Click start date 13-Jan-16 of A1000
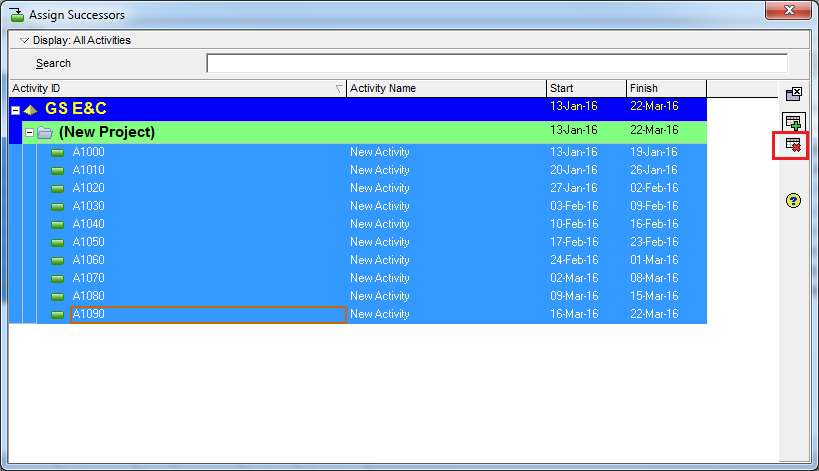This screenshot has height=471, width=819. click(x=574, y=152)
